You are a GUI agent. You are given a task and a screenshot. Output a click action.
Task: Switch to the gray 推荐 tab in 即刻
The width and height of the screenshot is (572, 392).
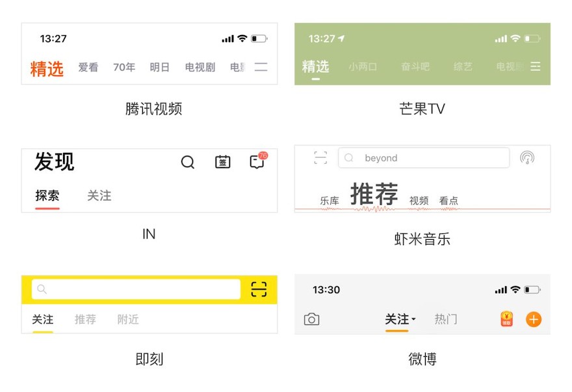pos(85,319)
